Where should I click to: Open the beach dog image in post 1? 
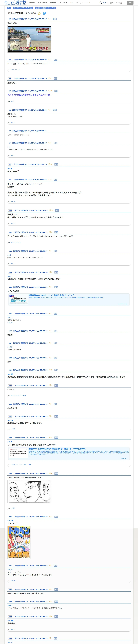point(29,39)
